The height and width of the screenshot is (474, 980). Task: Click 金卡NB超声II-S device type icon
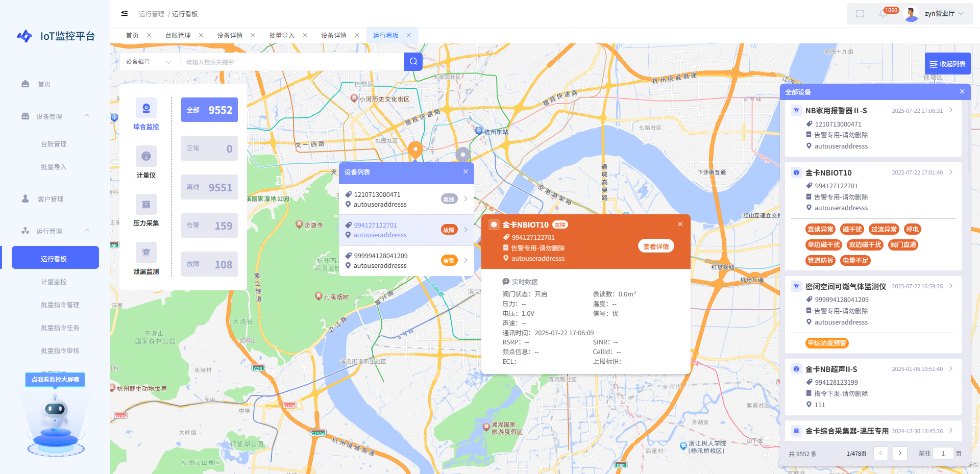[x=796, y=369]
